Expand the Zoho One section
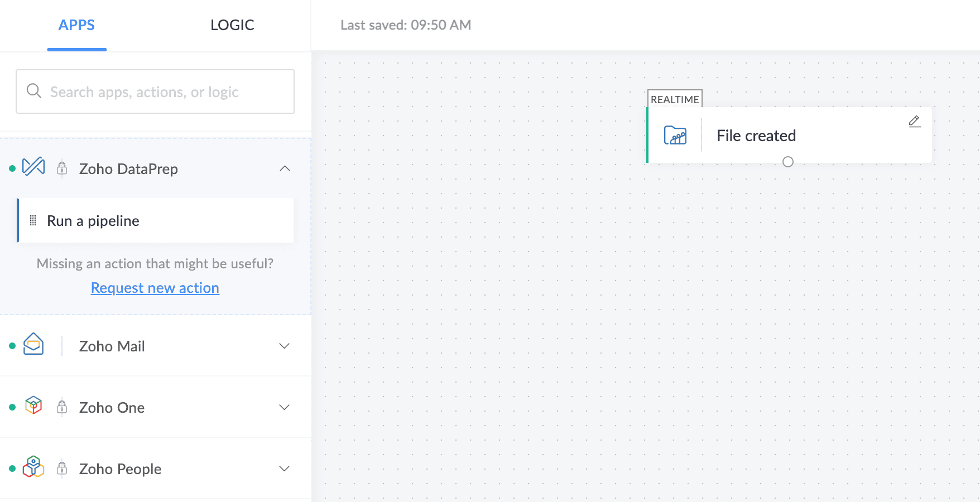The image size is (980, 502). coord(285,407)
